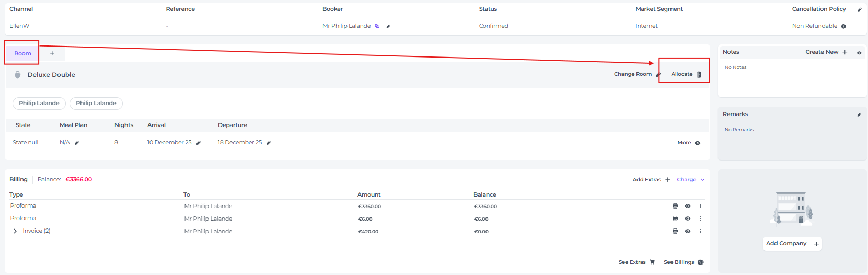Edit the departure date 18 December 25

click(x=269, y=143)
